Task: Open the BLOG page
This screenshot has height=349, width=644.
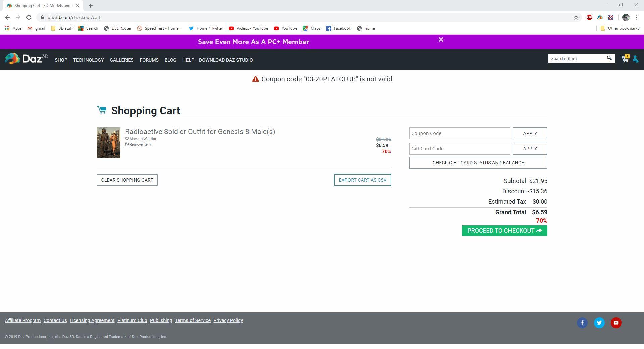Action: 170,60
